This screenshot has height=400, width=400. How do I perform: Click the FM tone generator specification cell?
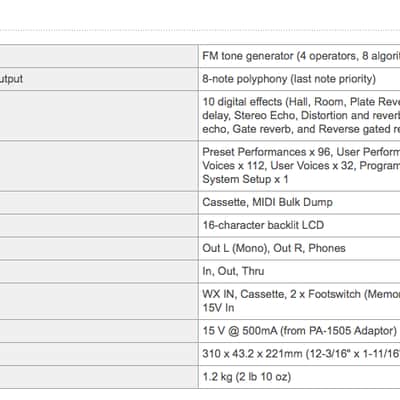(299, 56)
